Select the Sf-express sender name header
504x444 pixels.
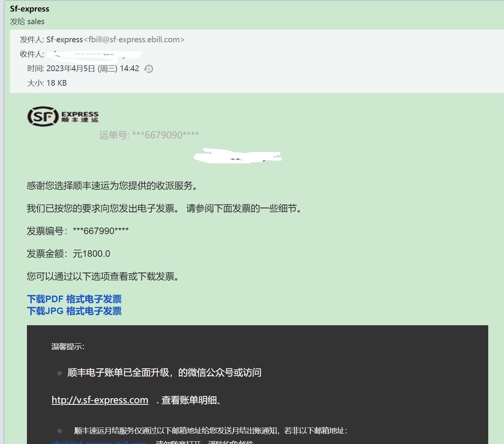pyautogui.click(x=30, y=8)
